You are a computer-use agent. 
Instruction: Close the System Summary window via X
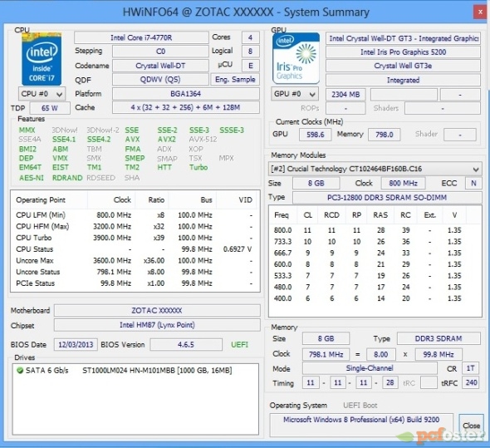pos(480,12)
